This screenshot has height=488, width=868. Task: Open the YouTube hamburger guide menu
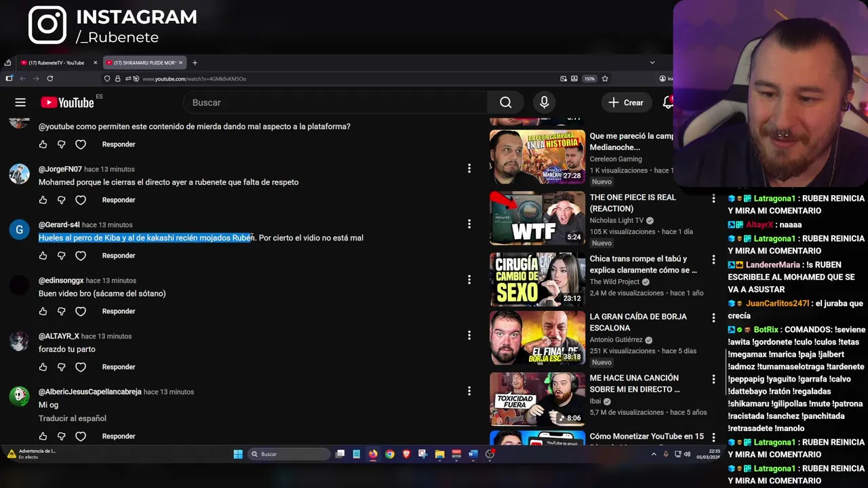coord(20,102)
